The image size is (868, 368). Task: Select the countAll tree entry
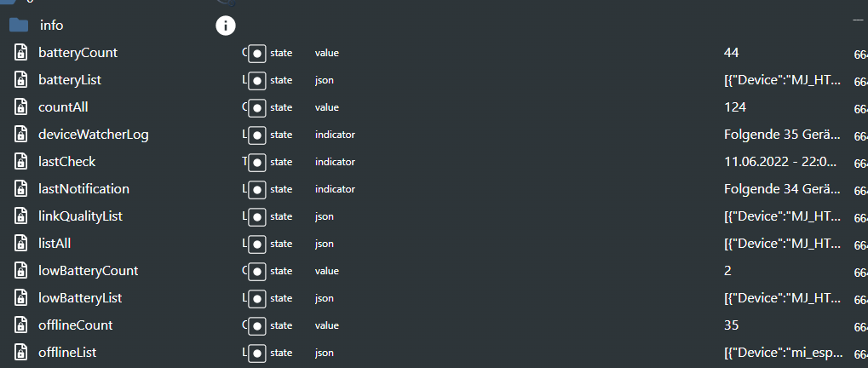[x=63, y=107]
